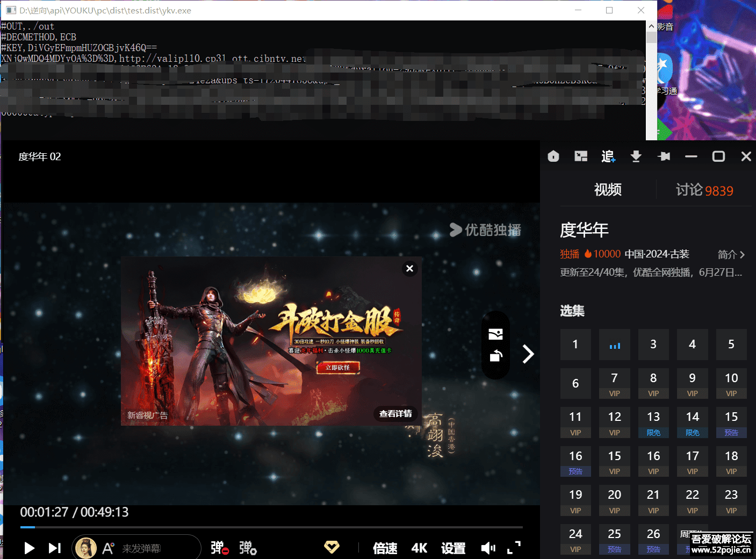Close the game advertisement overlay
Viewport: 756px width, 559px height.
click(x=409, y=268)
